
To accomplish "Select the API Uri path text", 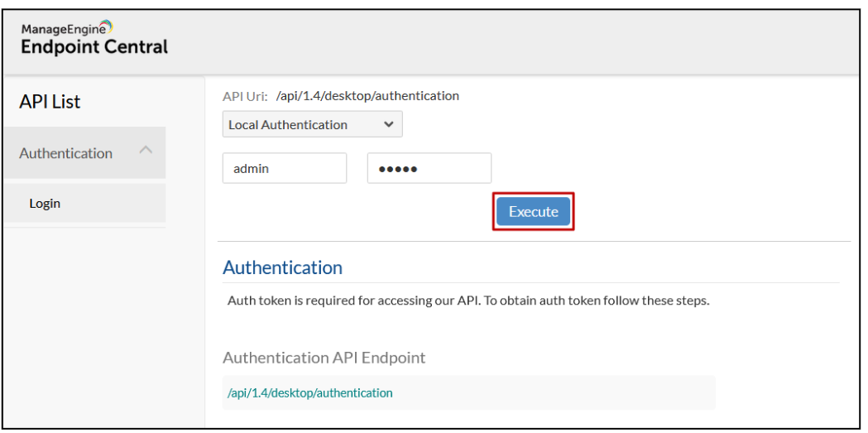I will tap(367, 96).
